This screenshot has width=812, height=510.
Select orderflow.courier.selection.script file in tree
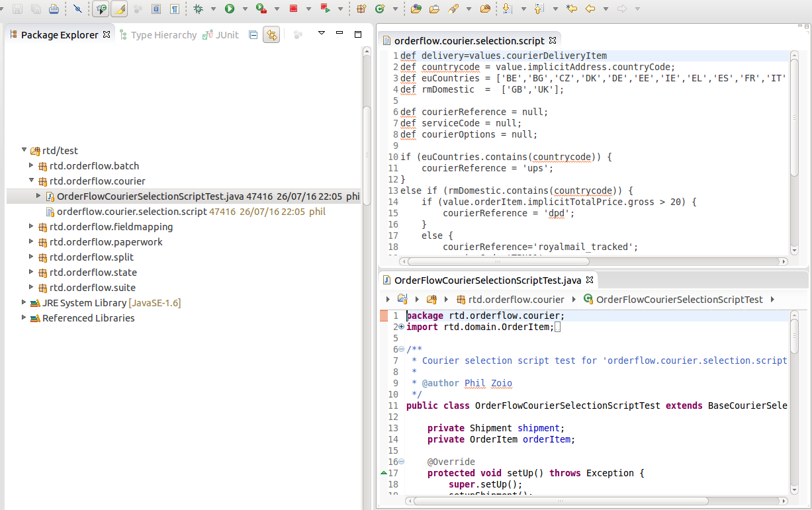click(x=132, y=212)
